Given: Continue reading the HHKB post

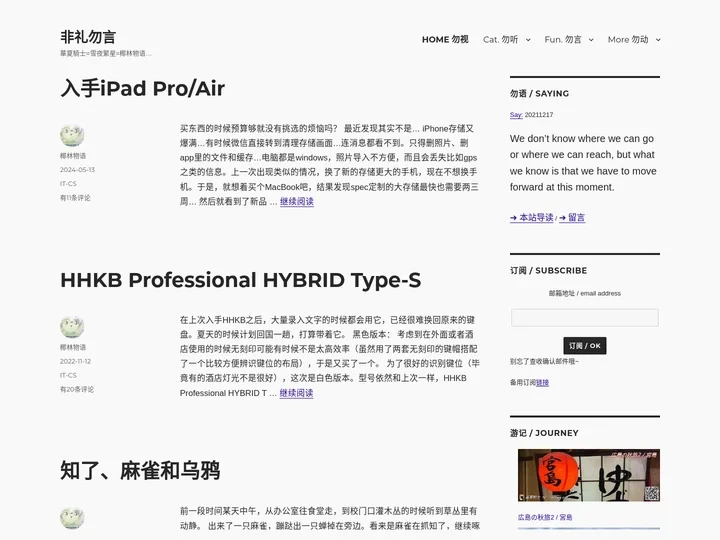Looking at the screenshot, I should coord(296,393).
